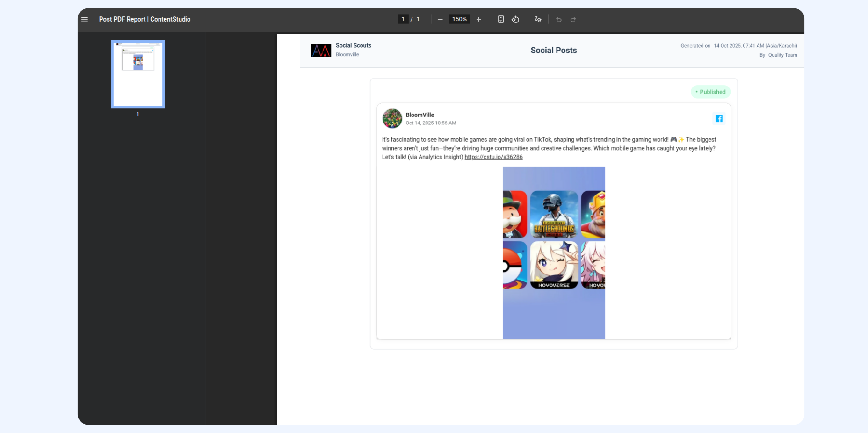Click the PUBG Battlegrounds game icon in image
This screenshot has width=868, height=433.
(x=554, y=215)
